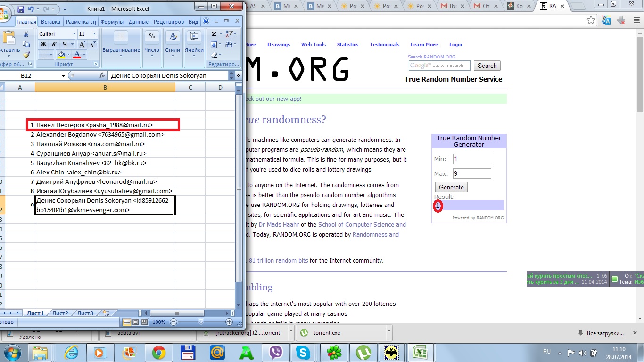Undo the last action in Excel
Screen dimensions: 644x362
pyautogui.click(x=31, y=8)
